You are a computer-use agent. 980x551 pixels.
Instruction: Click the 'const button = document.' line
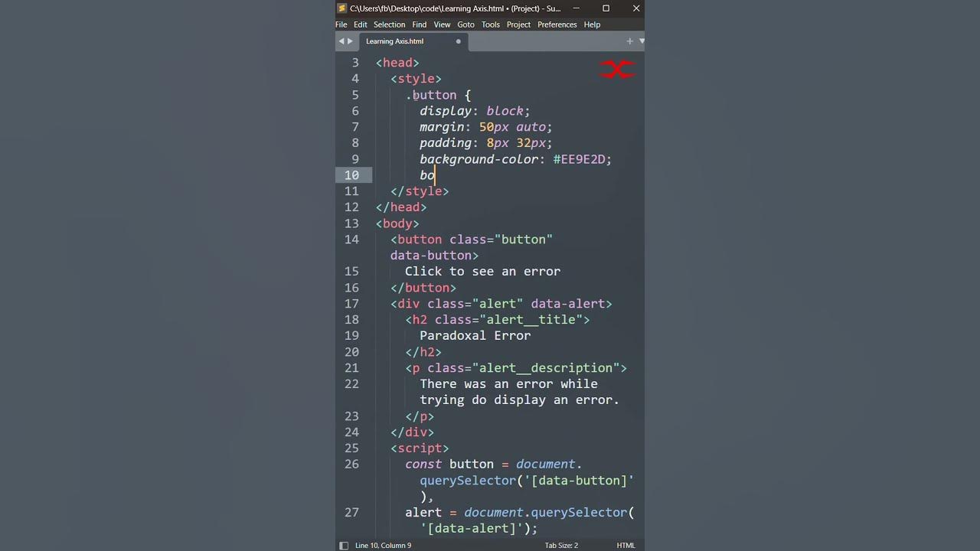tap(494, 465)
